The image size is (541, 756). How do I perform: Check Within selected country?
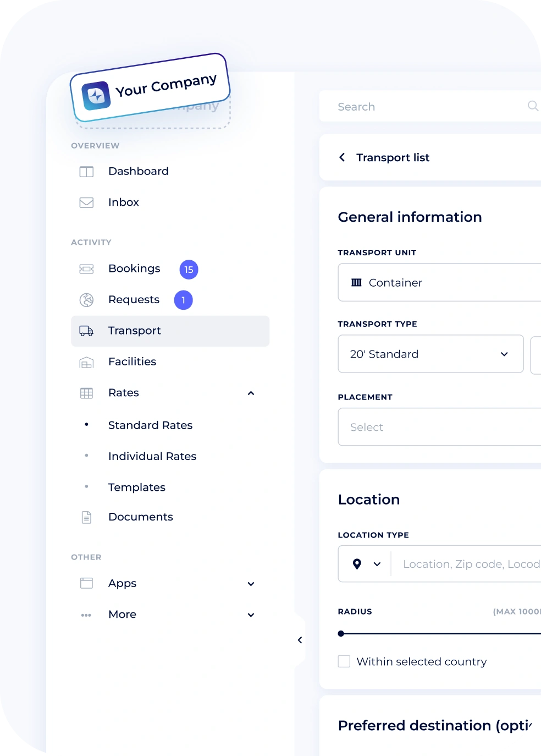(x=344, y=661)
